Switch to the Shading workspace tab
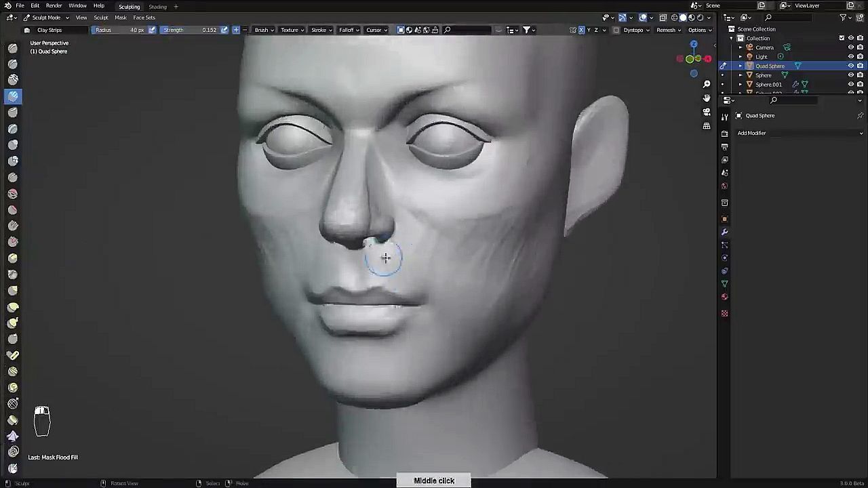The image size is (868, 488). point(157,7)
